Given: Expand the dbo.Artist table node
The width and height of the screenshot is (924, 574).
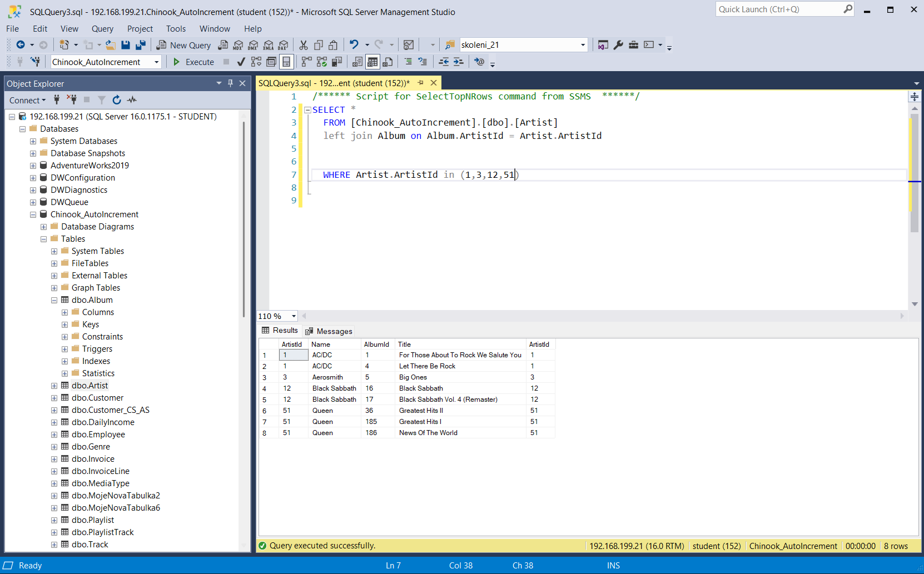Looking at the screenshot, I should [54, 386].
